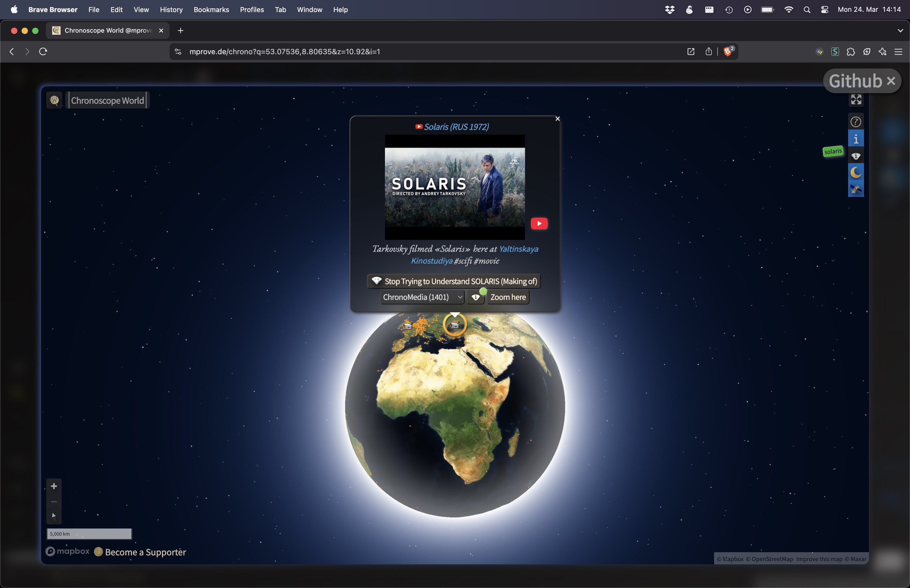Screen dimensions: 910x588
Task: Expand the ChronoMedia (1401) dropdown
Action: [422, 297]
